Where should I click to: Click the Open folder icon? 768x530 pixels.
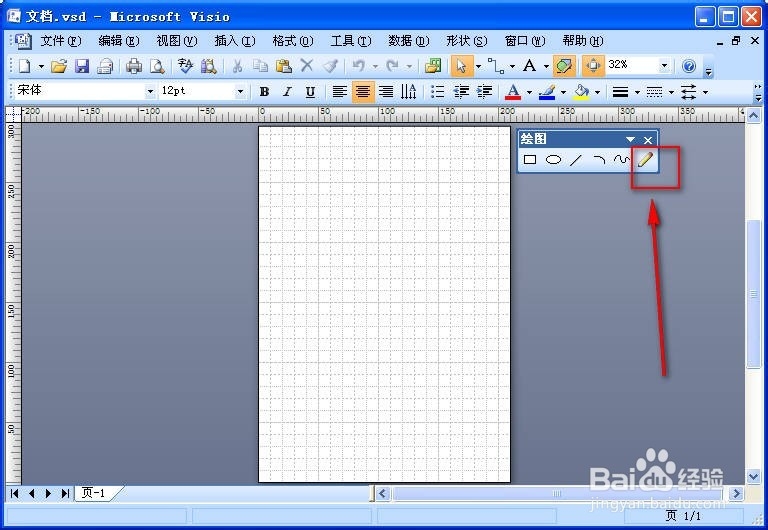click(59, 66)
